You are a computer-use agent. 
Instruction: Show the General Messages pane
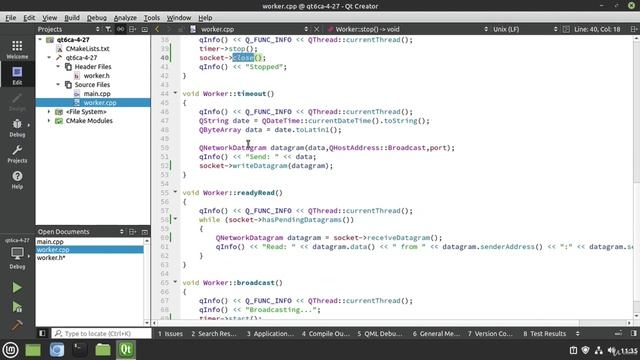[x=436, y=333]
